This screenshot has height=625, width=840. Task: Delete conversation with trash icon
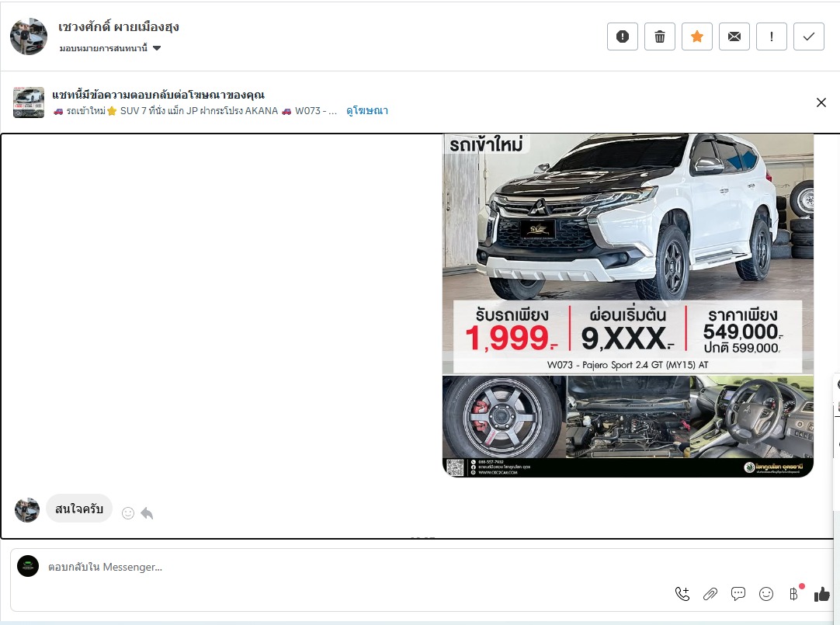point(659,36)
